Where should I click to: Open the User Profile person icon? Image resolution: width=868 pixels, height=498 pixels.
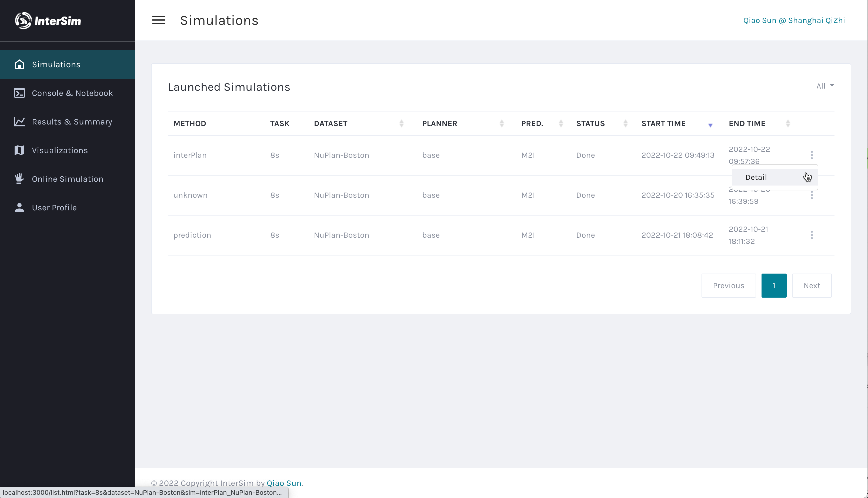click(19, 207)
